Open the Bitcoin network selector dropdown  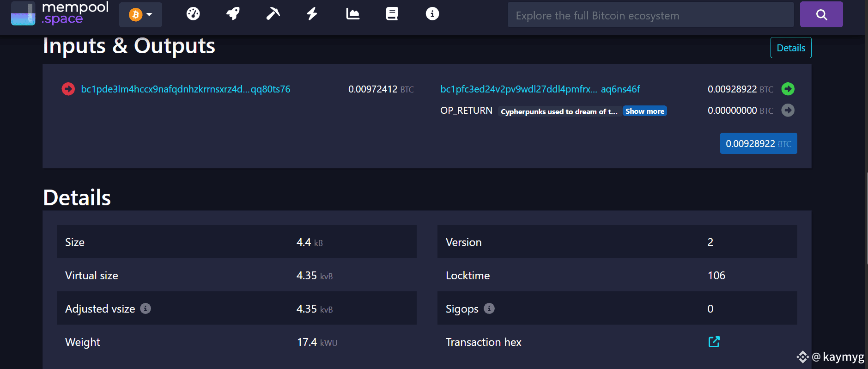[x=140, y=15]
